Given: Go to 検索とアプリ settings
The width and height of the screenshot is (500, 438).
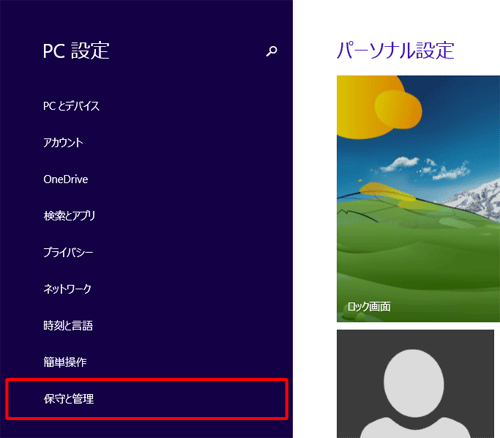Looking at the screenshot, I should (x=69, y=216).
